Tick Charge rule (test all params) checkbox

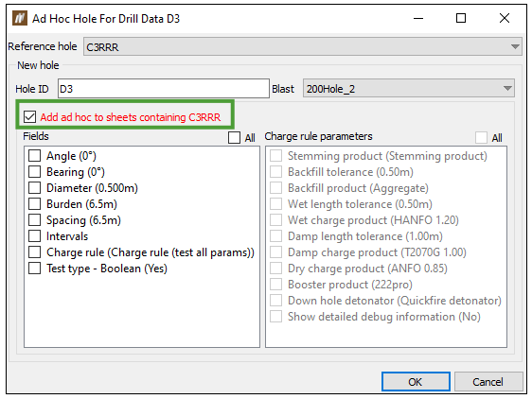click(35, 252)
